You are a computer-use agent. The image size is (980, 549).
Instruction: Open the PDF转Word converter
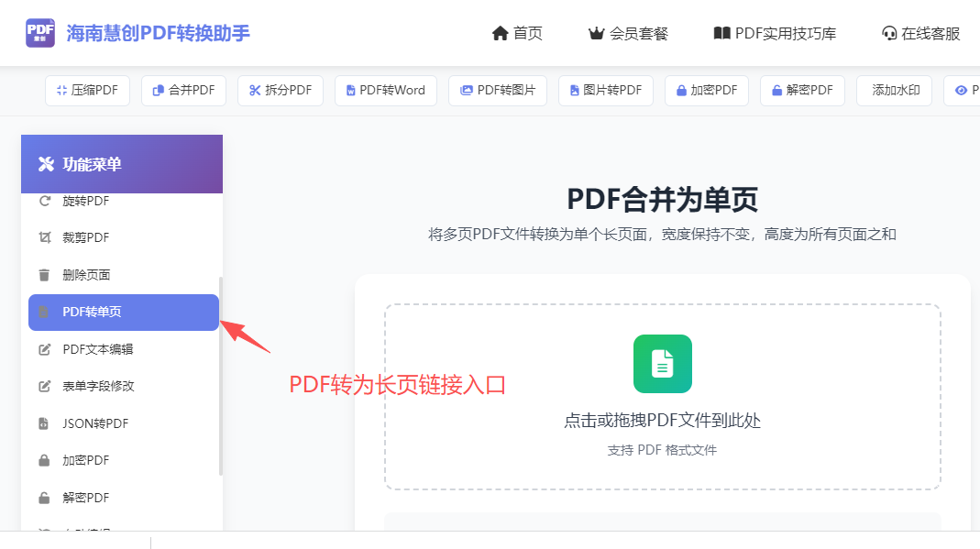(x=386, y=91)
